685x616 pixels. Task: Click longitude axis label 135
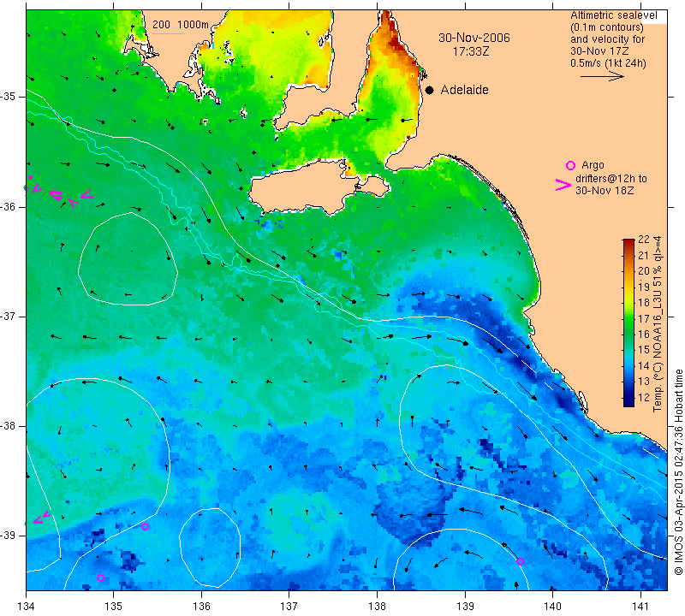(114, 606)
